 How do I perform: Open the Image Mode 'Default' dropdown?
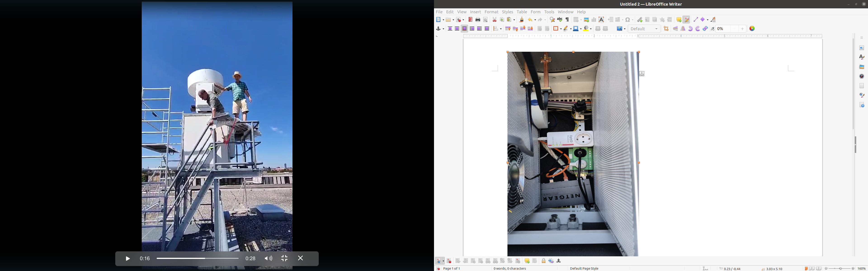[x=644, y=29]
